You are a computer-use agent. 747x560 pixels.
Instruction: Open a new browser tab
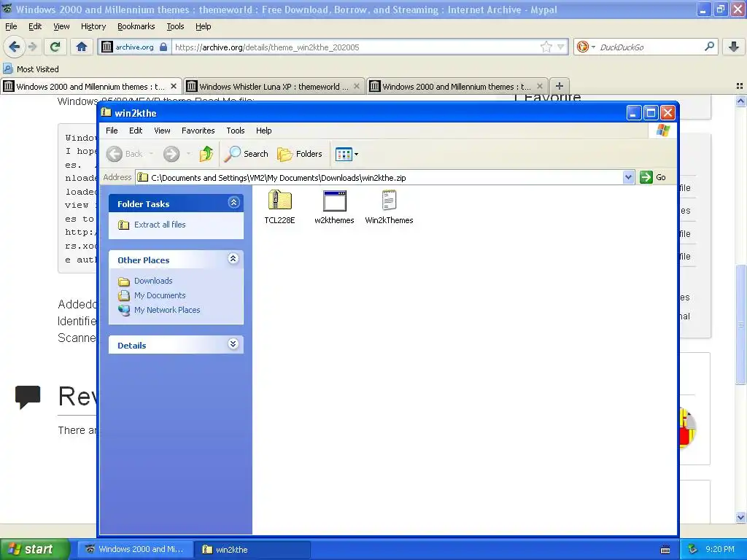[560, 86]
